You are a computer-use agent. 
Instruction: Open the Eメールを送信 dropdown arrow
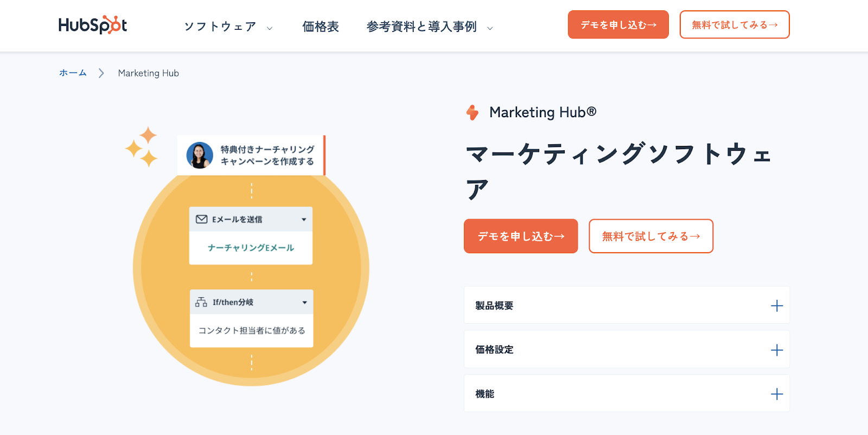click(304, 220)
